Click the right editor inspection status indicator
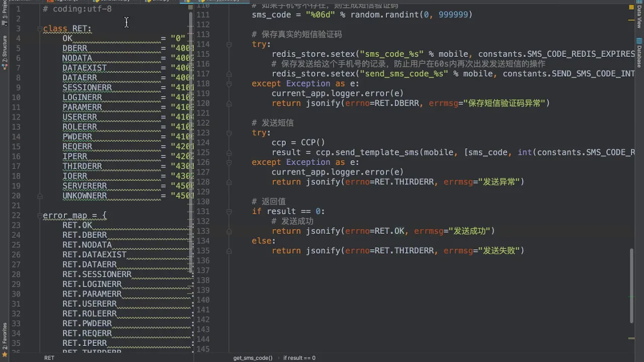The width and height of the screenshot is (644, 362). [632, 8]
